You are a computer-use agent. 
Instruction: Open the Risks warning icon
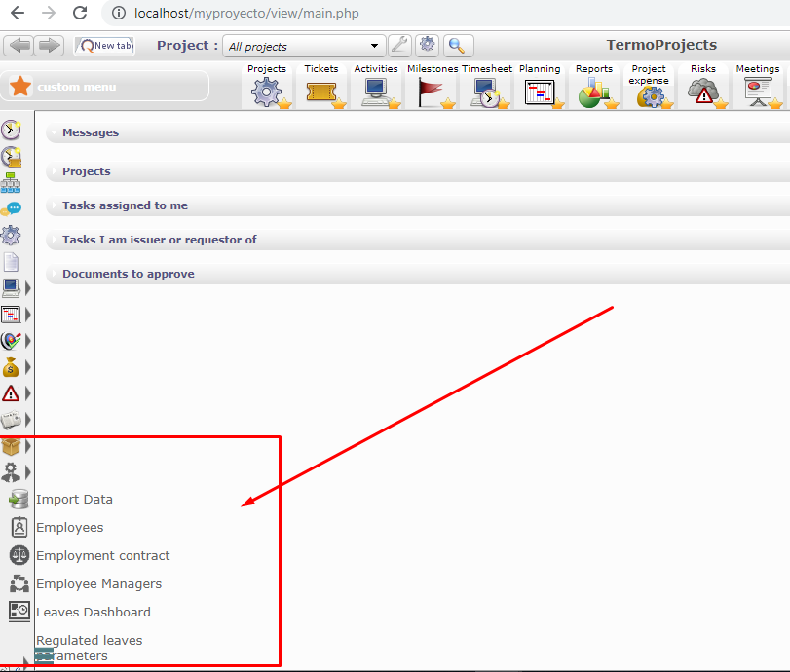[701, 93]
